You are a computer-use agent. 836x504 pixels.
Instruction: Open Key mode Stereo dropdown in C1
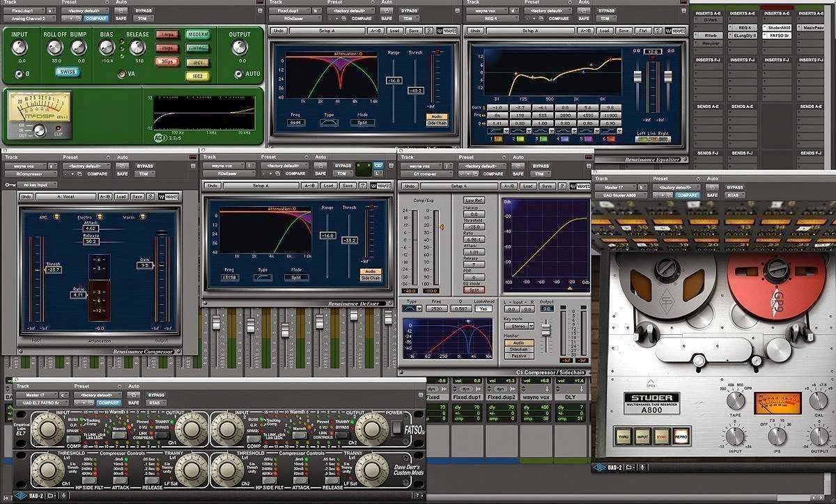coord(518,325)
